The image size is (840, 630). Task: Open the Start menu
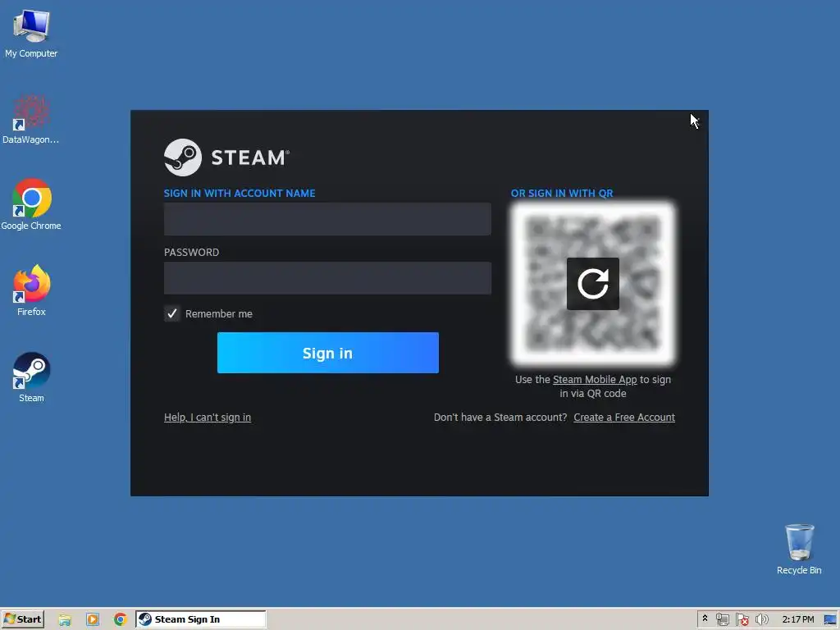(22, 619)
